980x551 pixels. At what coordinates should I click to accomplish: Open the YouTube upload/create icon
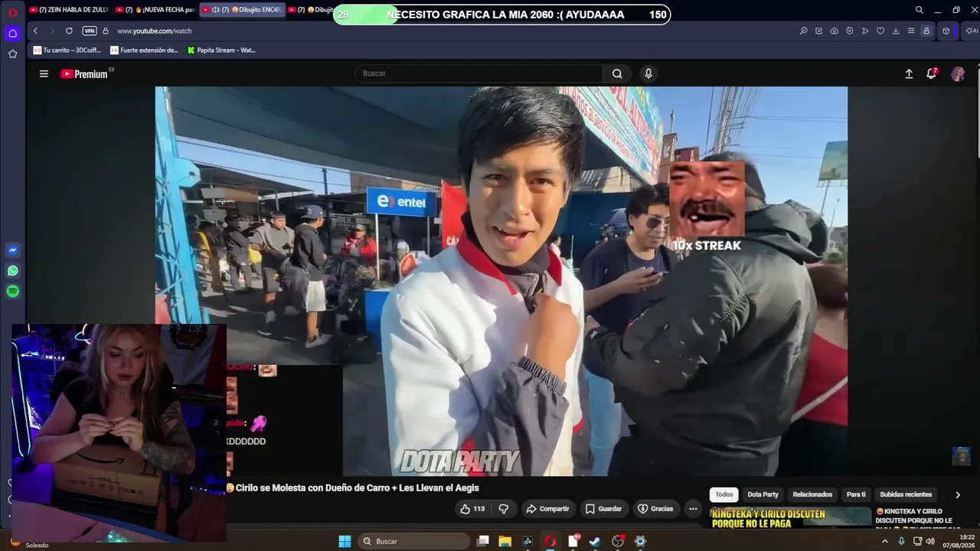click(x=909, y=73)
